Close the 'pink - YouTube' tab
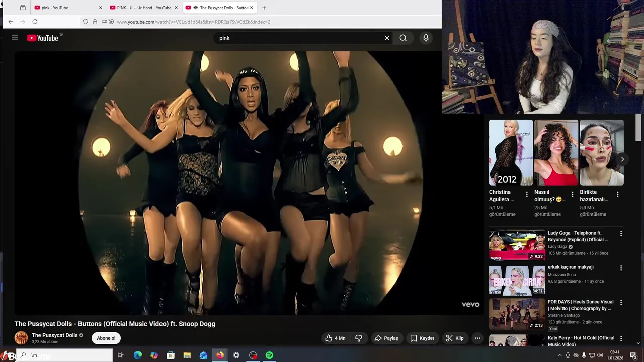644x362 pixels. [101, 8]
